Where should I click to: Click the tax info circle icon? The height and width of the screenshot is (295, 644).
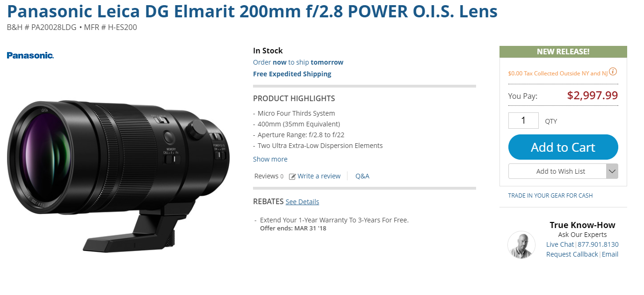613,72
